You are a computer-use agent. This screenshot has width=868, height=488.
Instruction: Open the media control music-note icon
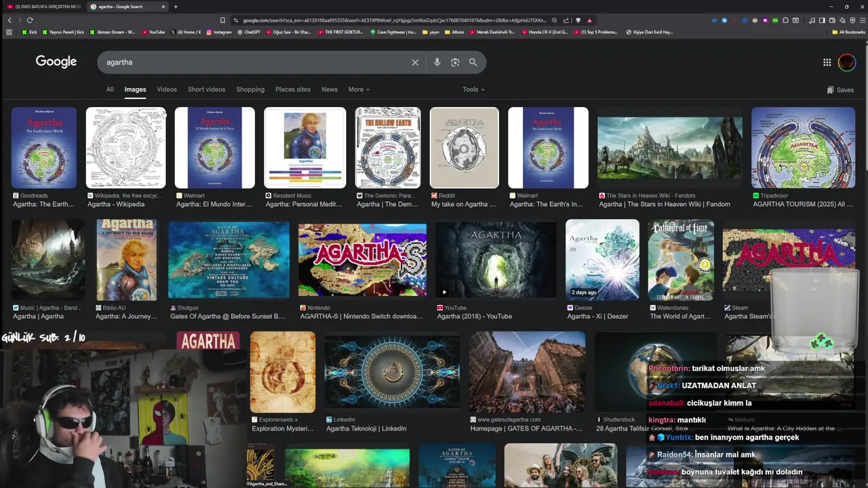click(812, 20)
